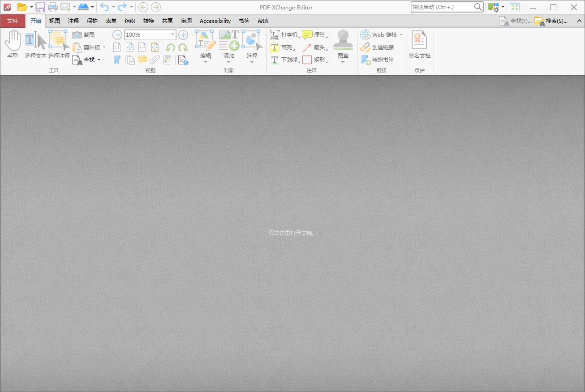Click the Redo arrow icon
The image size is (585, 392).
pyautogui.click(x=122, y=7)
